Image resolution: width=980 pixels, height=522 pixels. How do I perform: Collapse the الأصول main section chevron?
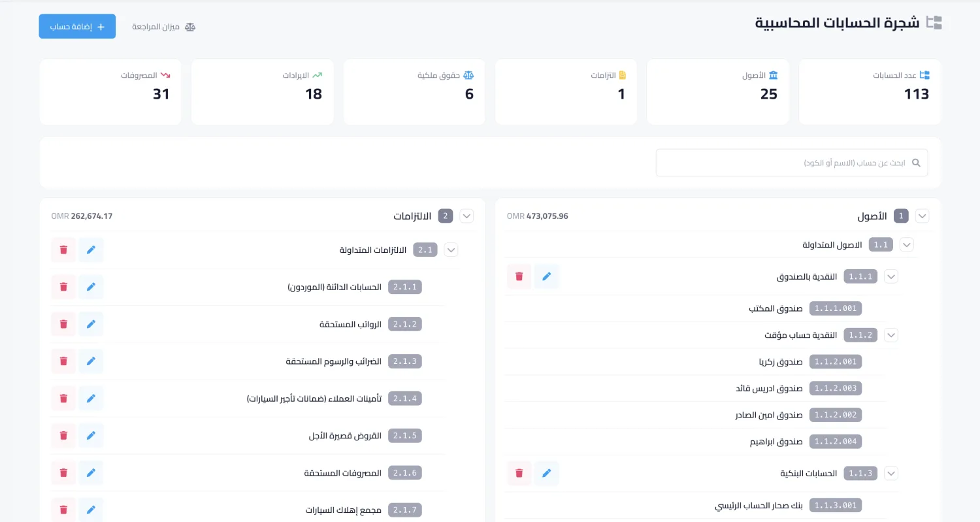click(x=923, y=216)
